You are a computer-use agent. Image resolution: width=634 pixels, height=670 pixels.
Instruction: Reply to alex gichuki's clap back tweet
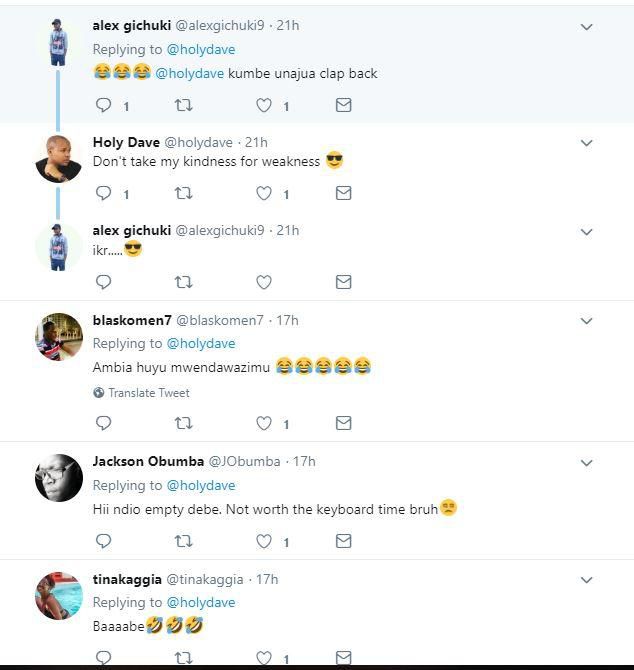pyautogui.click(x=103, y=105)
